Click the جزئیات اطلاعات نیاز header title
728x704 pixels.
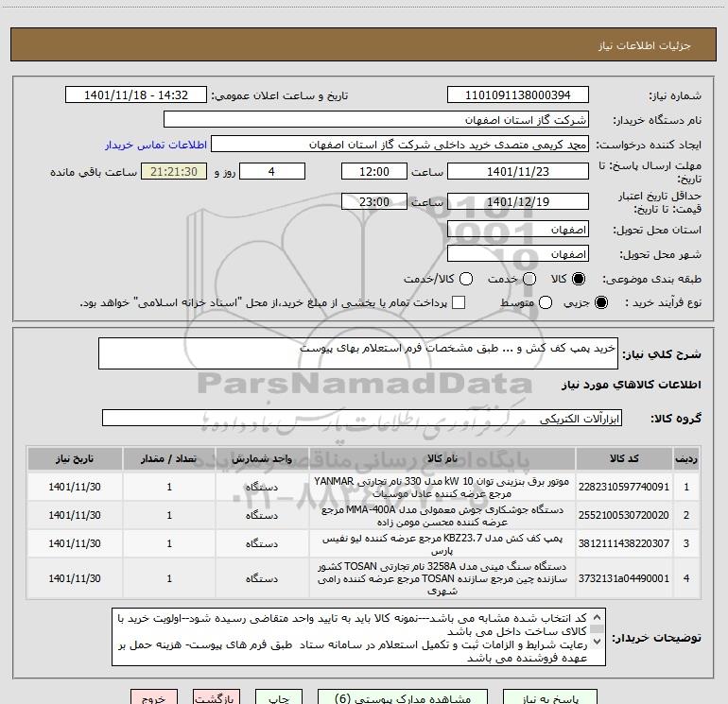[645, 45]
